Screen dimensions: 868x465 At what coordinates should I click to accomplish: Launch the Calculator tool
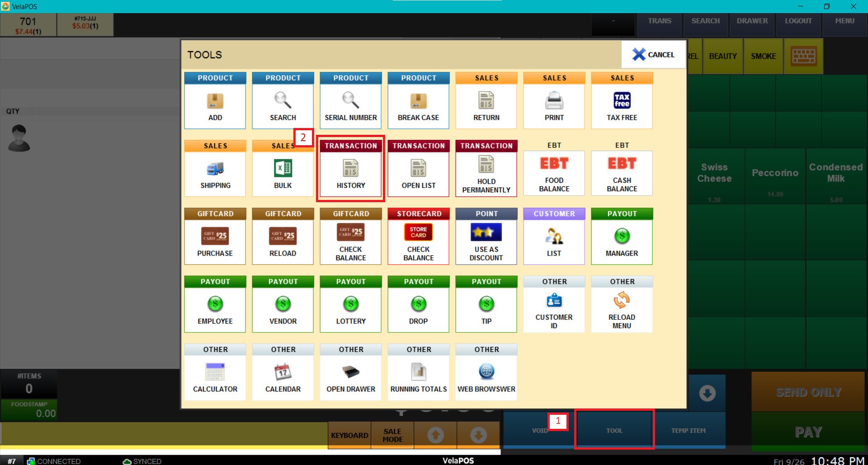[215, 372]
